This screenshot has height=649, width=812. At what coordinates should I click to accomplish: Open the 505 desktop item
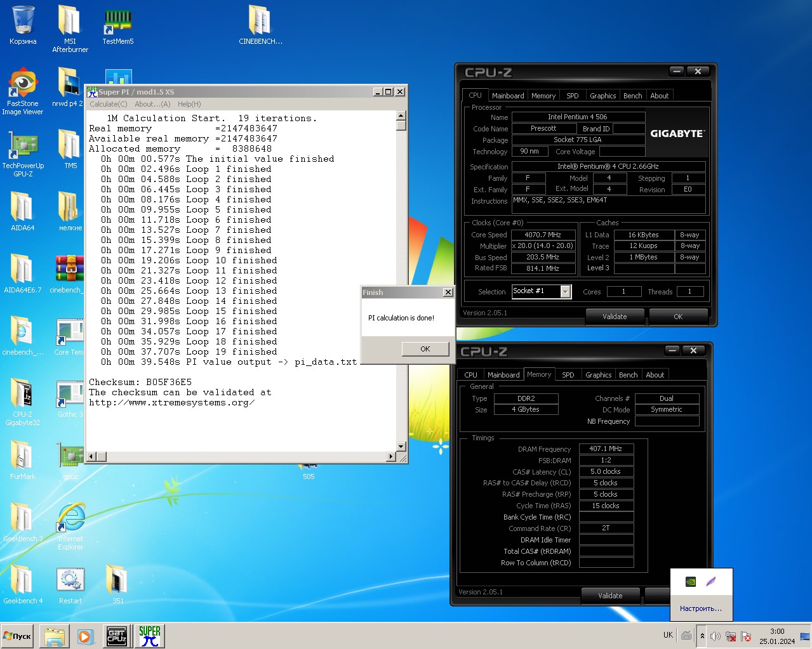pyautogui.click(x=309, y=472)
